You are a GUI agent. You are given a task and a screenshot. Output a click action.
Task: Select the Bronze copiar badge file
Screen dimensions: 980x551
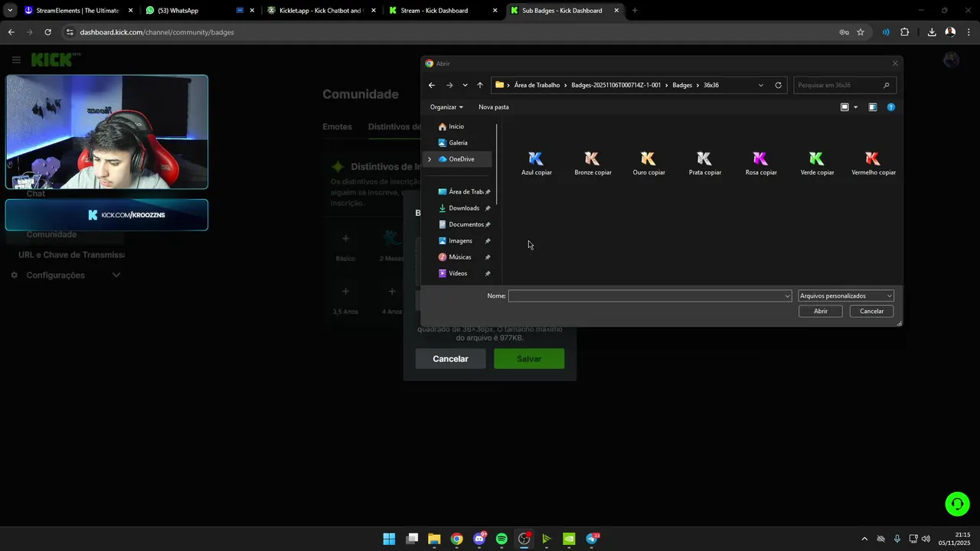(593, 163)
